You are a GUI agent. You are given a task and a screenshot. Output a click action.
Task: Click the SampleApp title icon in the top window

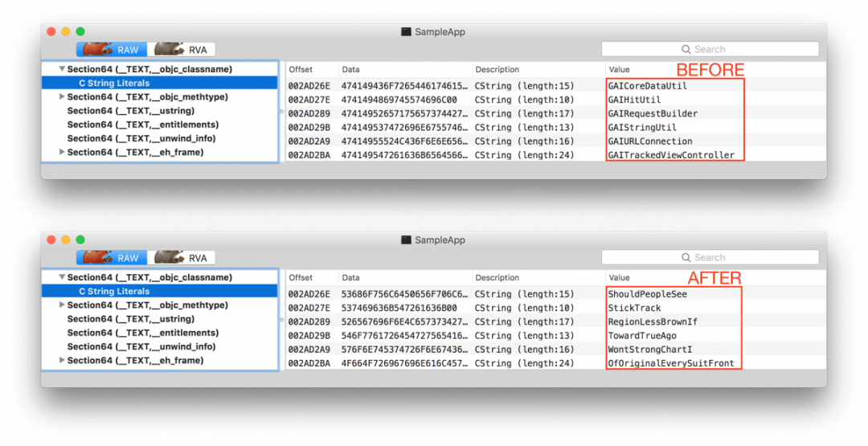pyautogui.click(x=407, y=31)
